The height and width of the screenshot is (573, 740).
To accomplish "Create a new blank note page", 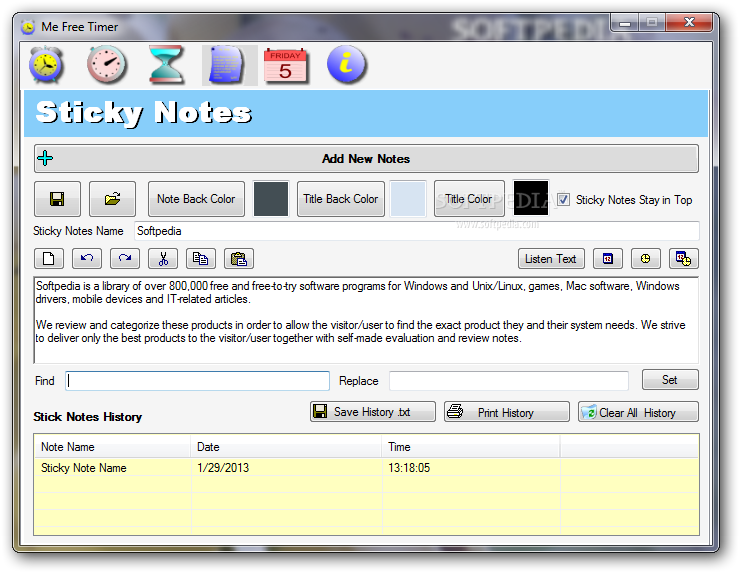I will 49,259.
